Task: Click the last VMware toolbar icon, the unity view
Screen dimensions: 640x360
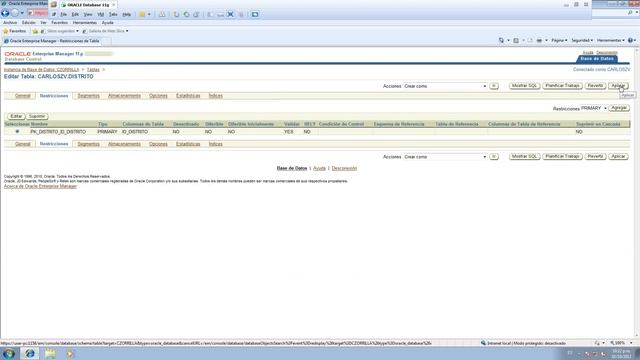Action: tap(255, 14)
